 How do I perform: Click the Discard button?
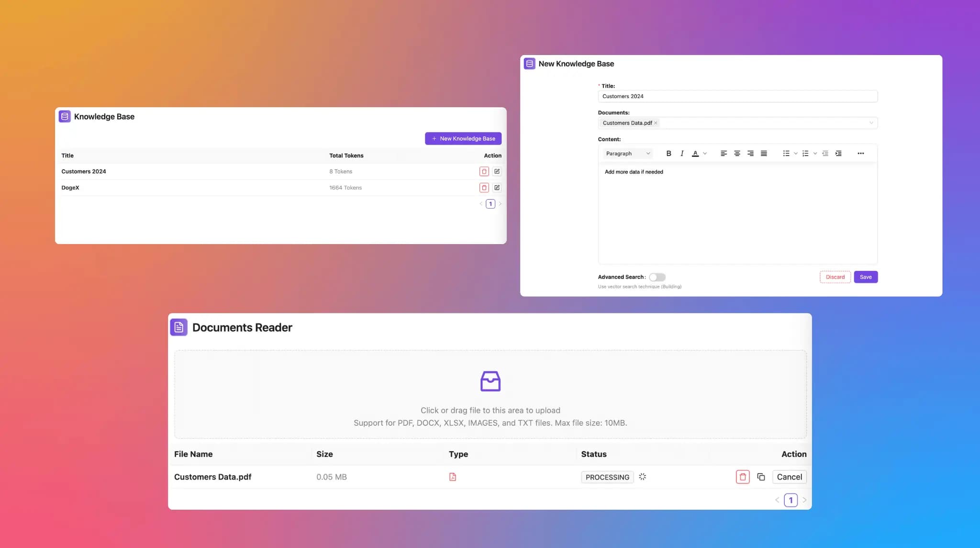click(835, 277)
